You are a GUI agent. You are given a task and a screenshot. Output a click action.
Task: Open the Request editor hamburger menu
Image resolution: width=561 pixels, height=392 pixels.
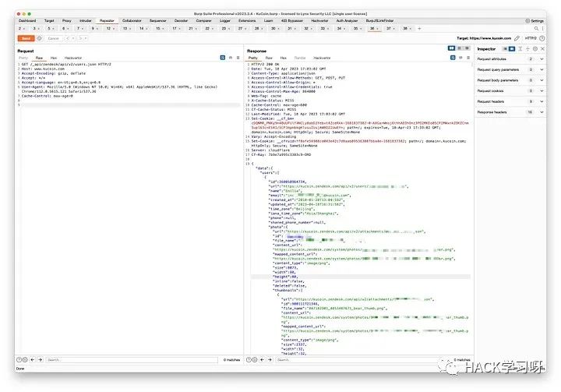238,57
